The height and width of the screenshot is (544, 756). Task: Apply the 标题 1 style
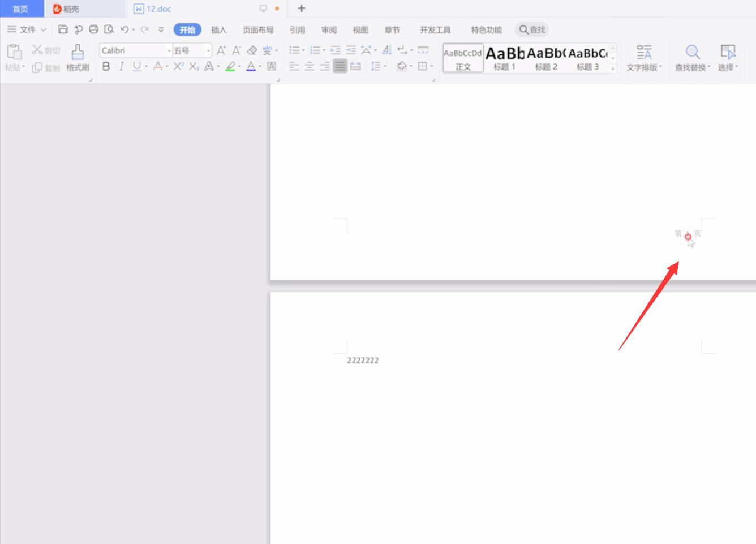click(x=505, y=58)
